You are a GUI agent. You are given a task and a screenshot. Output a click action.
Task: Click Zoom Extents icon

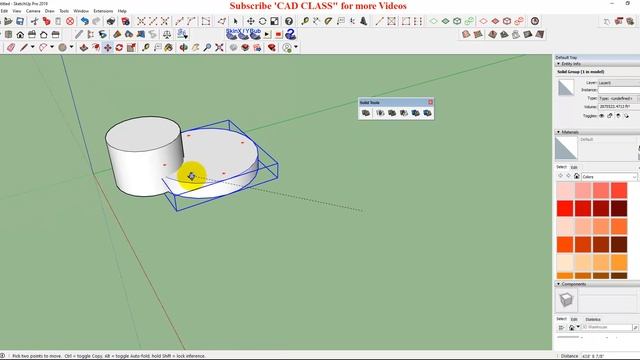[219, 48]
